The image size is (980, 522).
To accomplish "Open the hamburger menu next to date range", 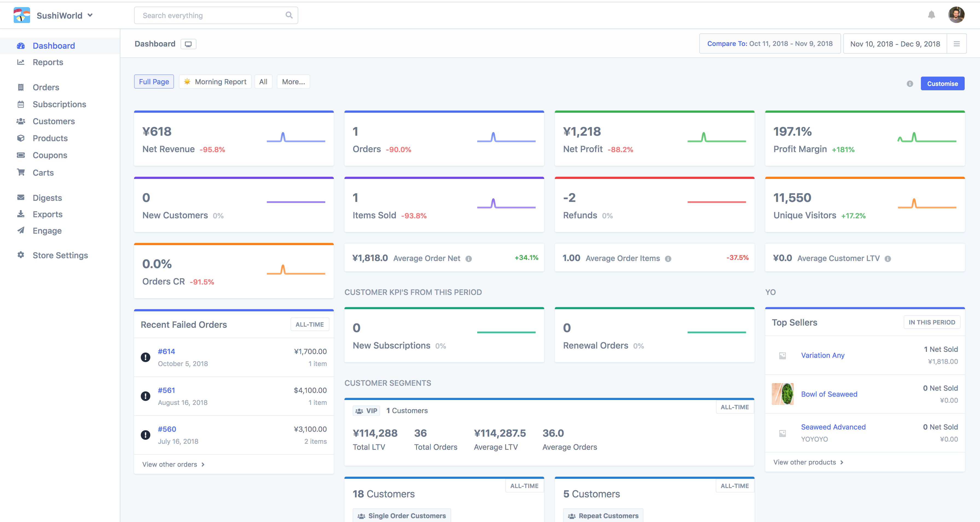I will coord(956,44).
